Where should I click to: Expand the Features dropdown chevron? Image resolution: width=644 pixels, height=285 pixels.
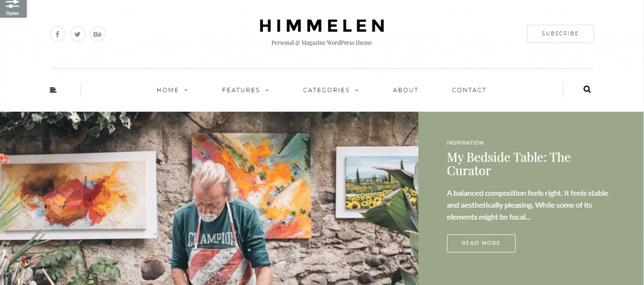(267, 91)
